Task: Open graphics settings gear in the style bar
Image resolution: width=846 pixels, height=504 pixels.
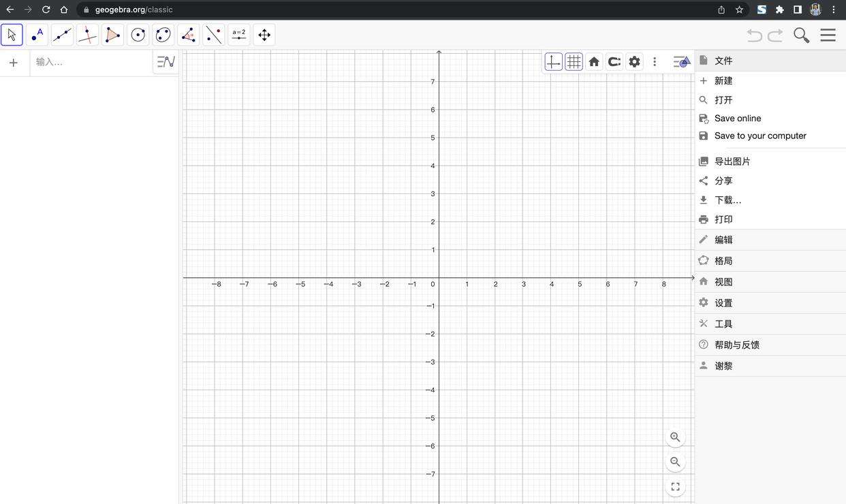Action: 635,62
